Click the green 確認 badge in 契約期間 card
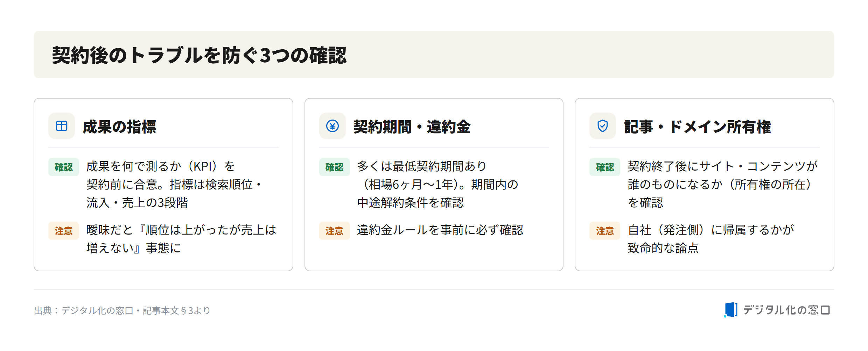 [x=334, y=167]
